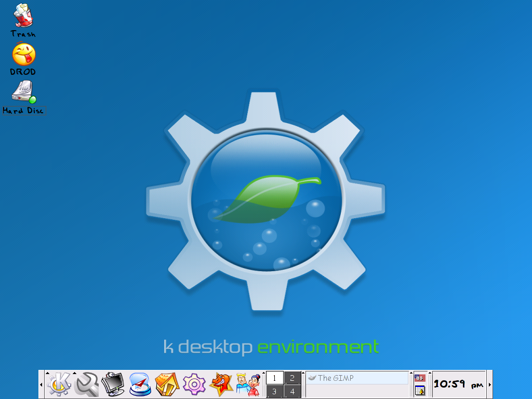Click the wrench tools icon in panel
The image size is (532, 399).
(87, 384)
